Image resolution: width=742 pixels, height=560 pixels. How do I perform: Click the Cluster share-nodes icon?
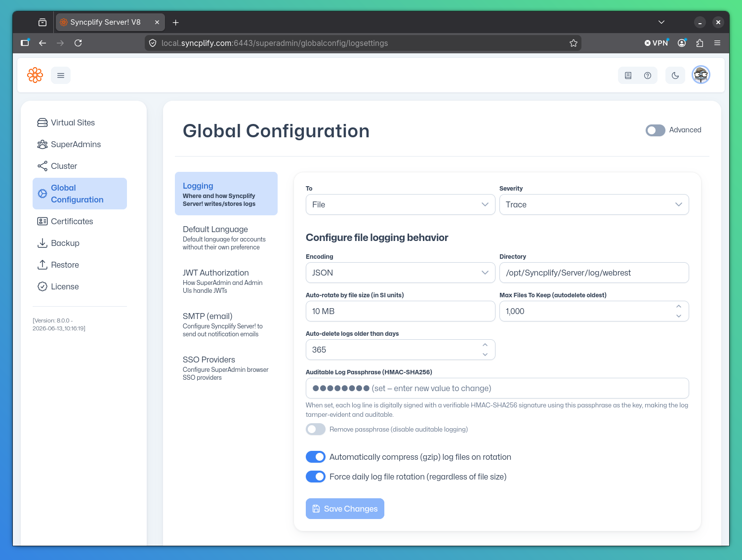pyautogui.click(x=42, y=166)
